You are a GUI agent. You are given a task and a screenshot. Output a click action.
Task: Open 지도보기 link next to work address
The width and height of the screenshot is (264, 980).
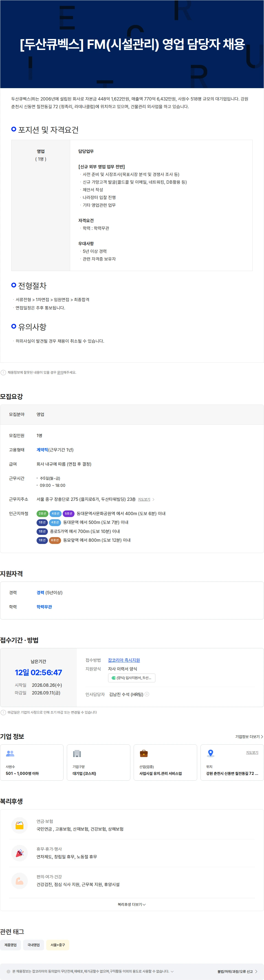click(x=144, y=499)
